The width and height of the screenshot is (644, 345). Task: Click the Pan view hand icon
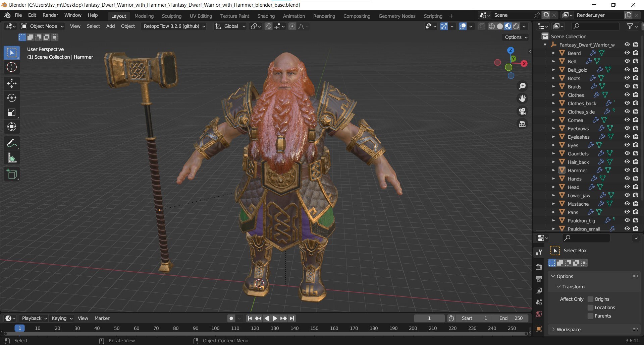point(522,99)
